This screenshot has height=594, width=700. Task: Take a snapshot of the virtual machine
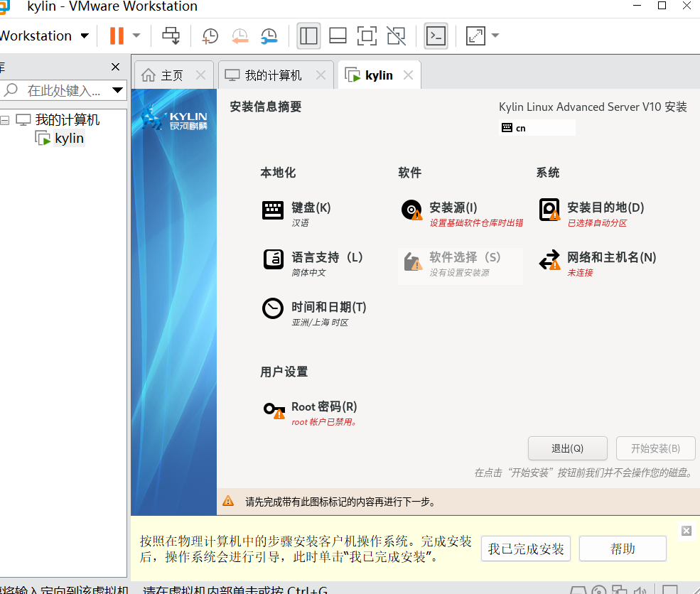point(210,36)
